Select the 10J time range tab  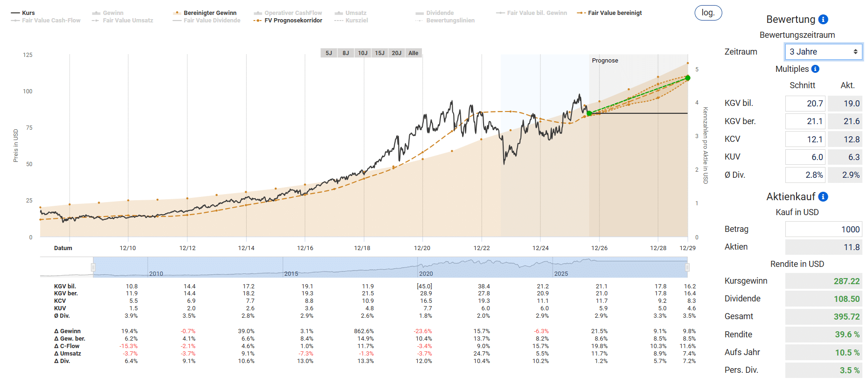tap(363, 53)
